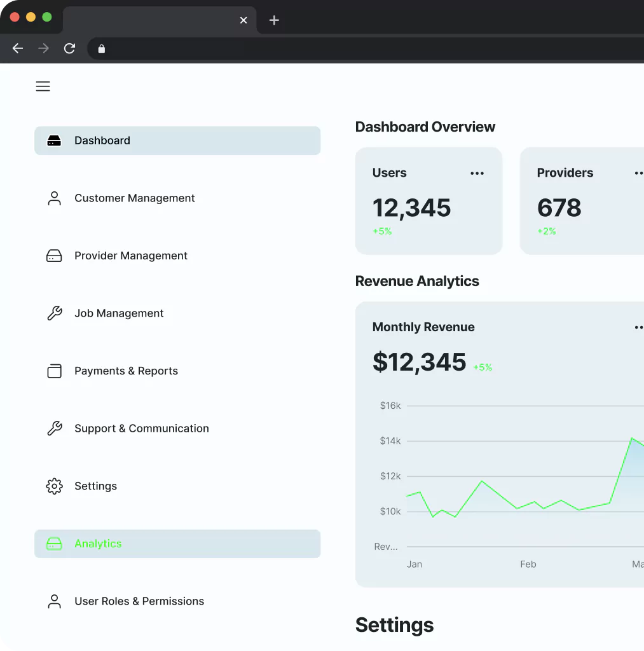Click the browser reload button
644x651 pixels.
[70, 48]
